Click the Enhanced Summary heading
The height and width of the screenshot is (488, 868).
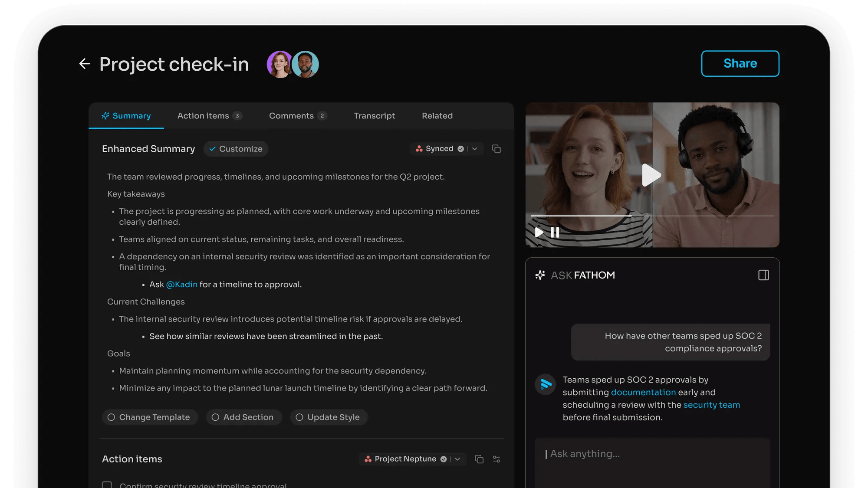[x=148, y=149]
